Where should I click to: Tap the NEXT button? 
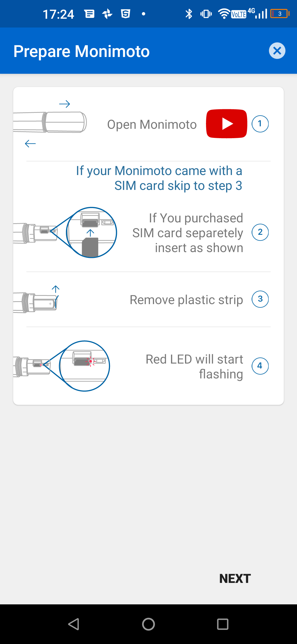pos(235,578)
